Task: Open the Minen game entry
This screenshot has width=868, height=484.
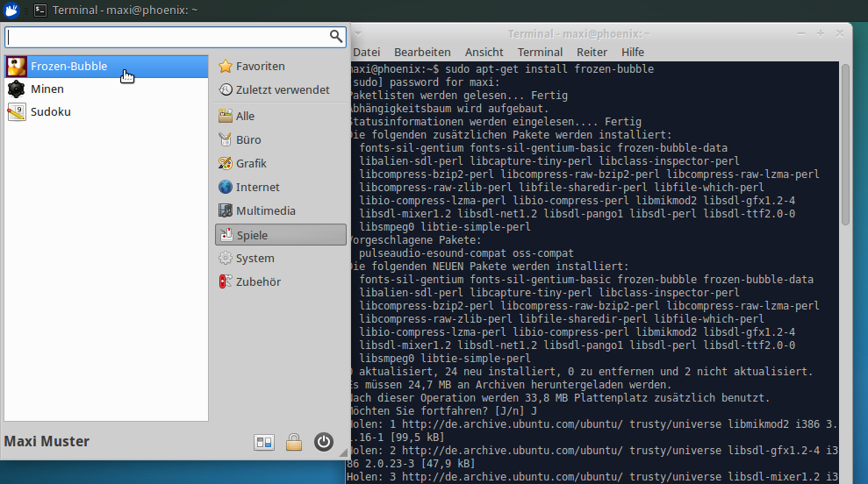Action: pos(106,89)
